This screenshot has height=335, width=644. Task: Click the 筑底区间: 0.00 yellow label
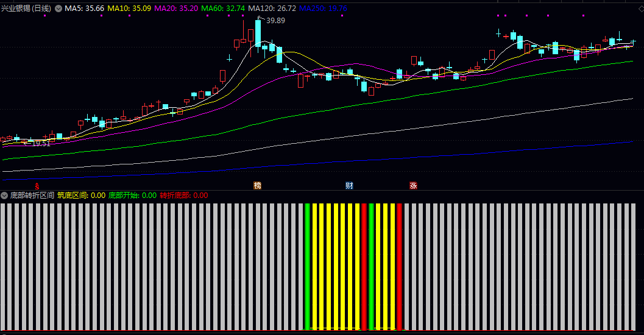(x=81, y=196)
